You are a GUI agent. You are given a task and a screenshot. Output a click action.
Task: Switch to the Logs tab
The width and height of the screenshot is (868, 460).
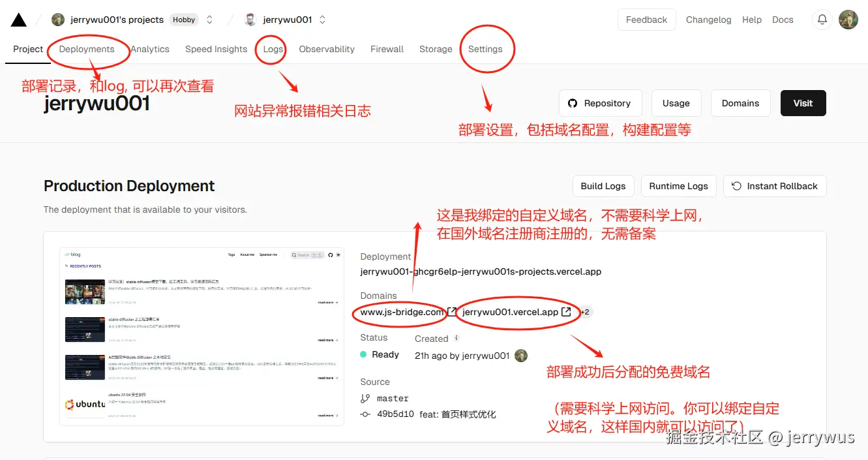[273, 49]
